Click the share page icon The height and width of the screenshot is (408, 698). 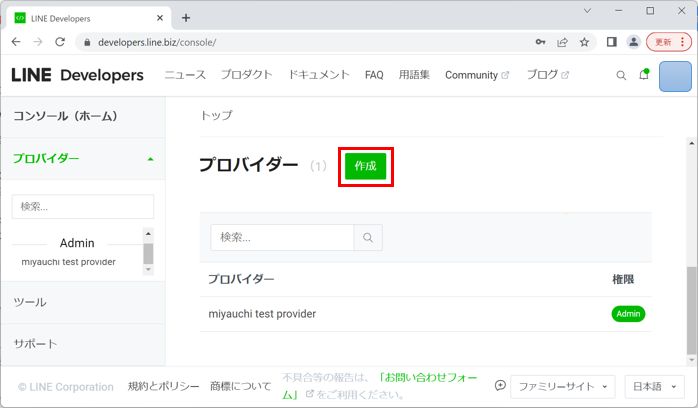[x=562, y=42]
